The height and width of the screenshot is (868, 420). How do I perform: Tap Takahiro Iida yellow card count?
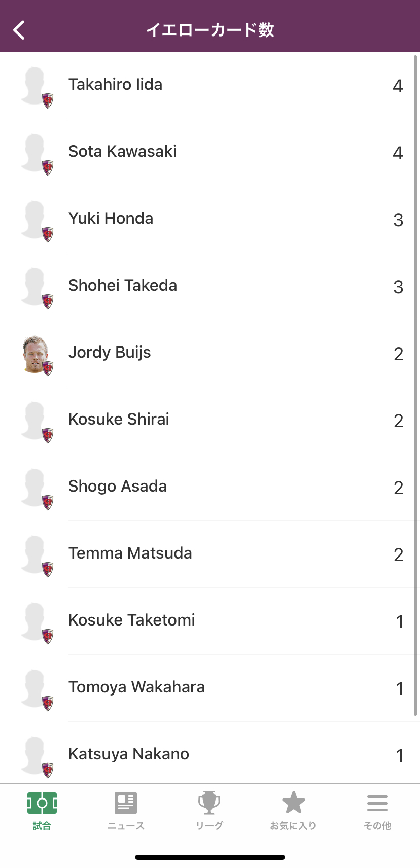[398, 86]
